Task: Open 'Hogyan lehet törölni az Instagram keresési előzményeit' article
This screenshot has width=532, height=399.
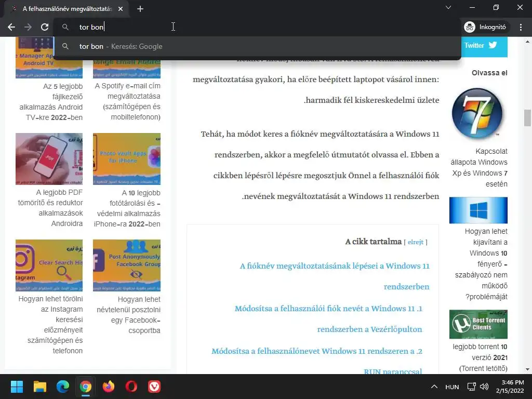Action: (50, 325)
